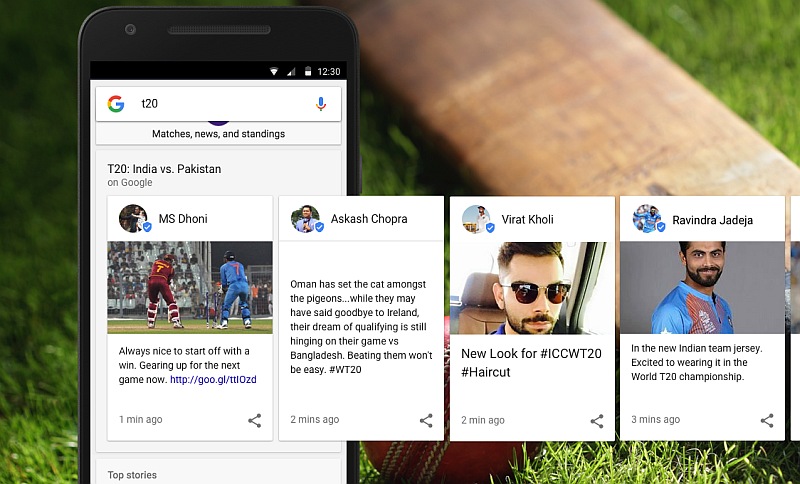Image resolution: width=800 pixels, height=484 pixels.
Task: Tap the '2 mins ago' timestamp
Action: (315, 420)
